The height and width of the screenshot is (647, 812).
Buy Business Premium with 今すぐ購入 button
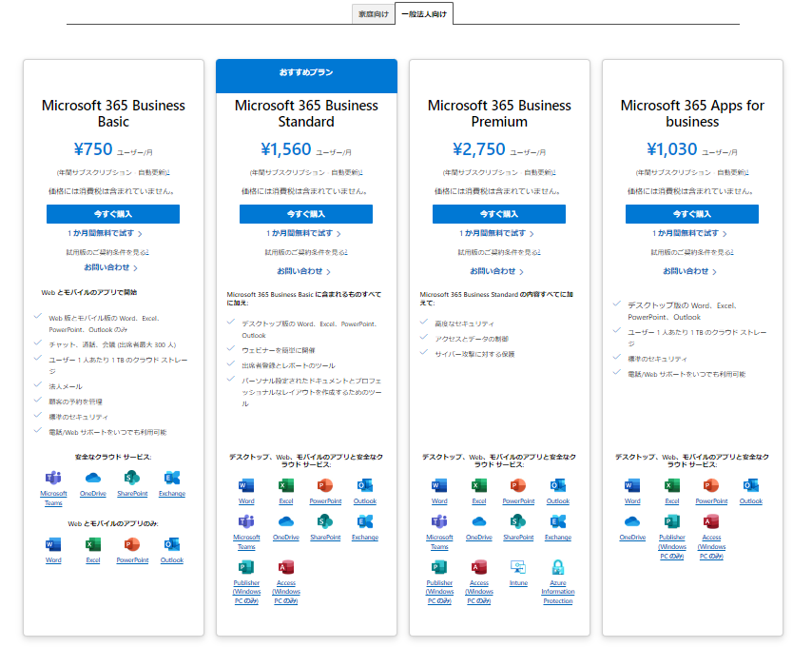click(498, 214)
